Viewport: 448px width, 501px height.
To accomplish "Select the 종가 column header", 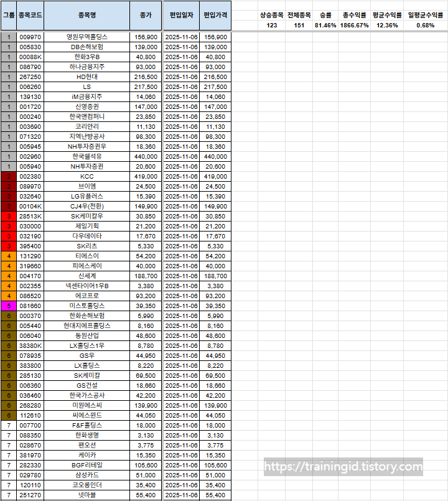I will [x=146, y=16].
